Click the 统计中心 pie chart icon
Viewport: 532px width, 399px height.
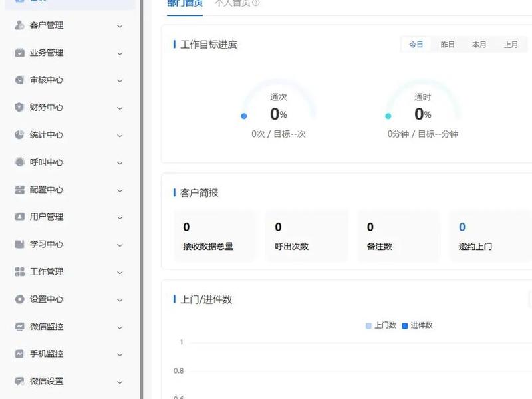tap(20, 135)
